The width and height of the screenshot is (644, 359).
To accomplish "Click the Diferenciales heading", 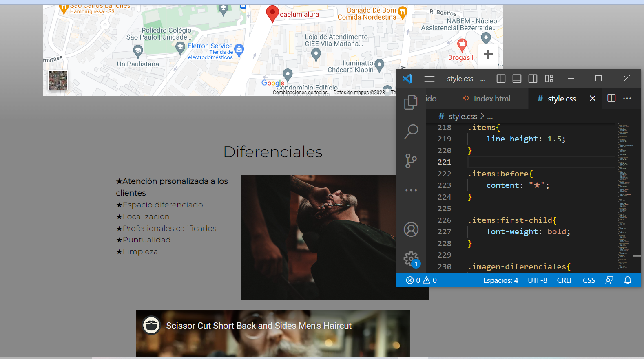I will [x=273, y=152].
